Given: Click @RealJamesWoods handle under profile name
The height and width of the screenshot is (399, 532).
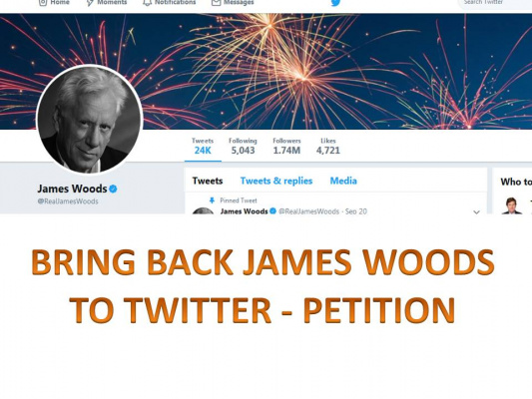Looking at the screenshot, I should tap(68, 201).
